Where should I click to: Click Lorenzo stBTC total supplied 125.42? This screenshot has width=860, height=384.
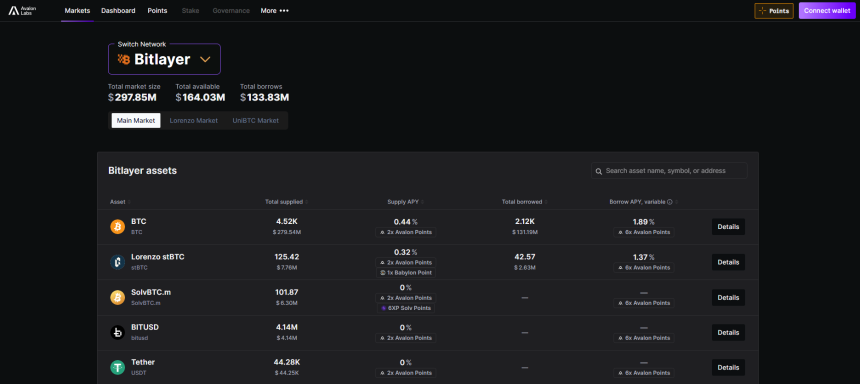coord(287,257)
